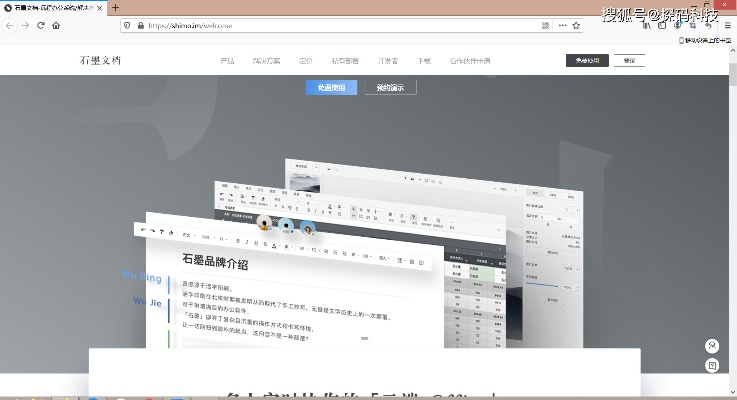This screenshot has width=737, height=400.
Task: Click the 预约演示 button
Action: 391,87
